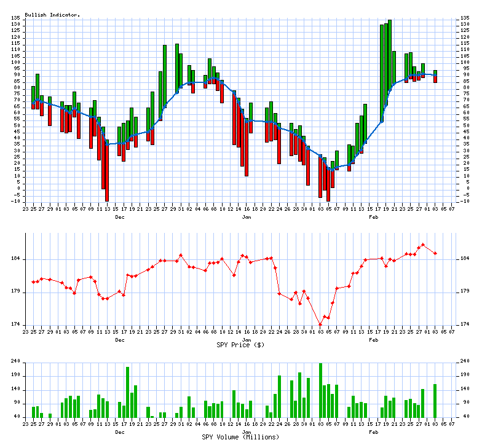
Task: Click the tallest volume bar in early February
Action: [320, 390]
